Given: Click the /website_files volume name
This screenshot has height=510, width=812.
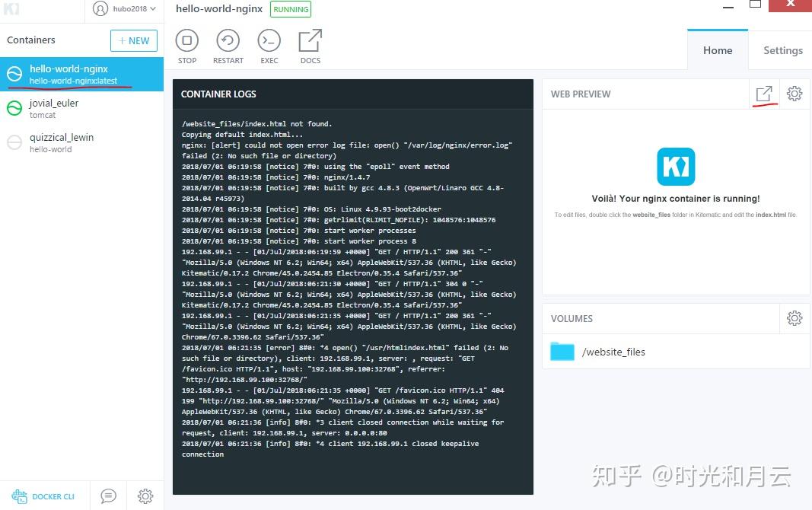Looking at the screenshot, I should coord(613,352).
